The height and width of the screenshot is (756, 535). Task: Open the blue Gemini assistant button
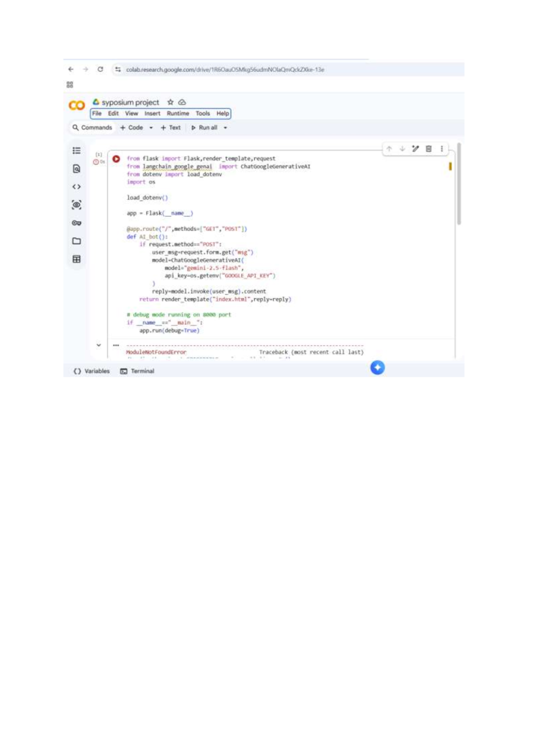378,367
